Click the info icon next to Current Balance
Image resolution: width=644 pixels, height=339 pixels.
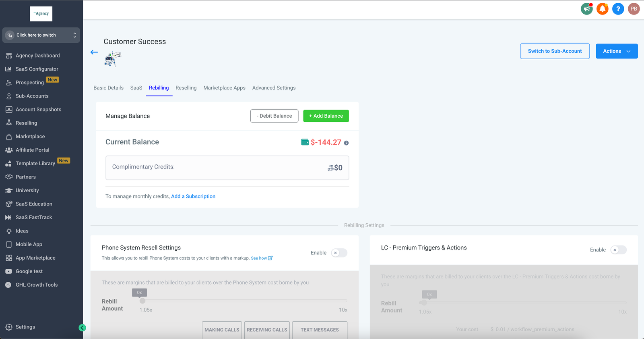pyautogui.click(x=346, y=143)
